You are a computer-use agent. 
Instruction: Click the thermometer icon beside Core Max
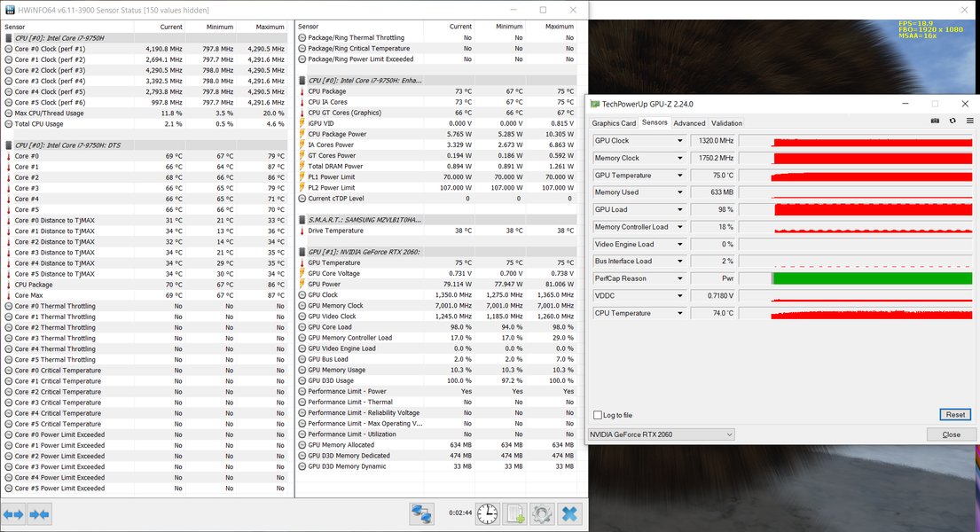coord(9,295)
